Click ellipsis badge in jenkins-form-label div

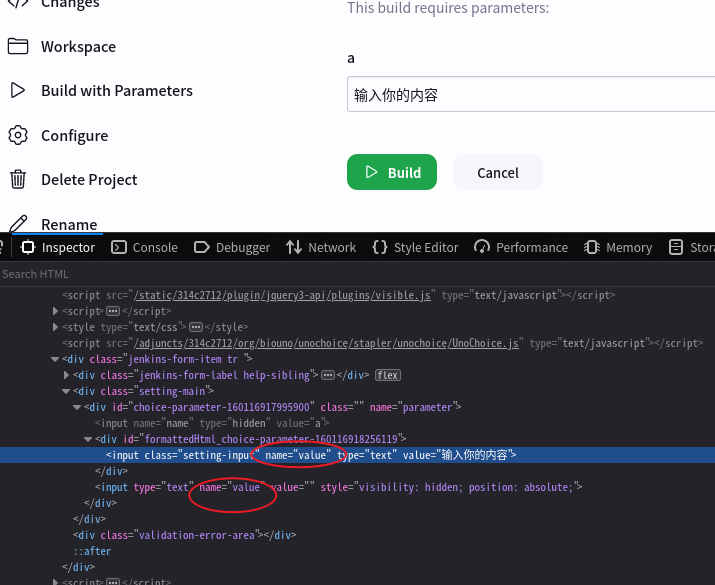tap(328, 375)
